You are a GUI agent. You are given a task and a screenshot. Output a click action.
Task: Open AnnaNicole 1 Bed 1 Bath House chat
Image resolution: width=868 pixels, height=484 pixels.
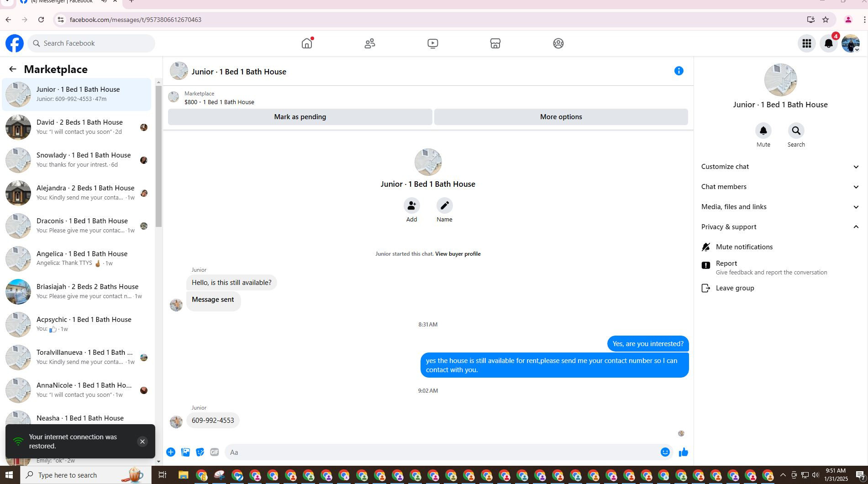tap(77, 390)
